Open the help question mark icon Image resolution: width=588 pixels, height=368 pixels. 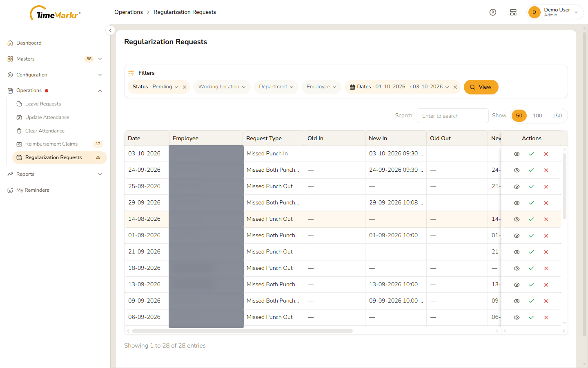pos(493,12)
